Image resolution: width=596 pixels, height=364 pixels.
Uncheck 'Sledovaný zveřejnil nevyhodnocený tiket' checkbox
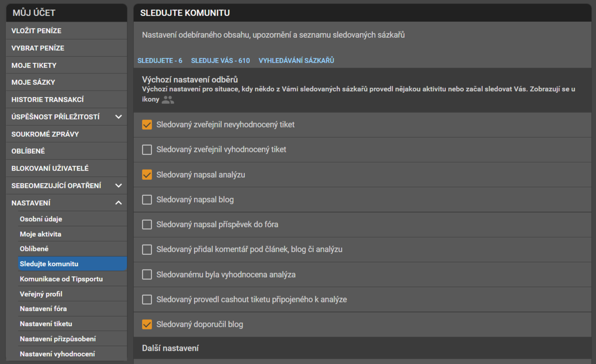(147, 125)
